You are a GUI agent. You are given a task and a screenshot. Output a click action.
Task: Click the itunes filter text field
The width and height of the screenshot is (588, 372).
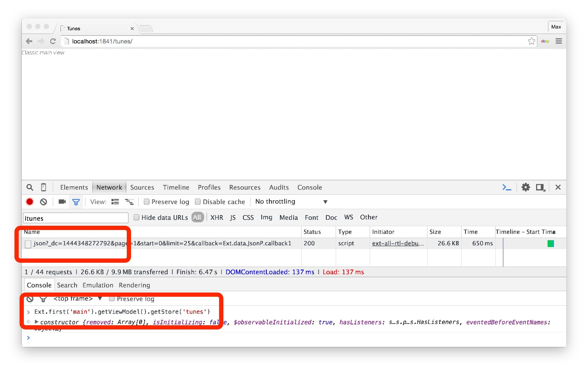tap(75, 218)
